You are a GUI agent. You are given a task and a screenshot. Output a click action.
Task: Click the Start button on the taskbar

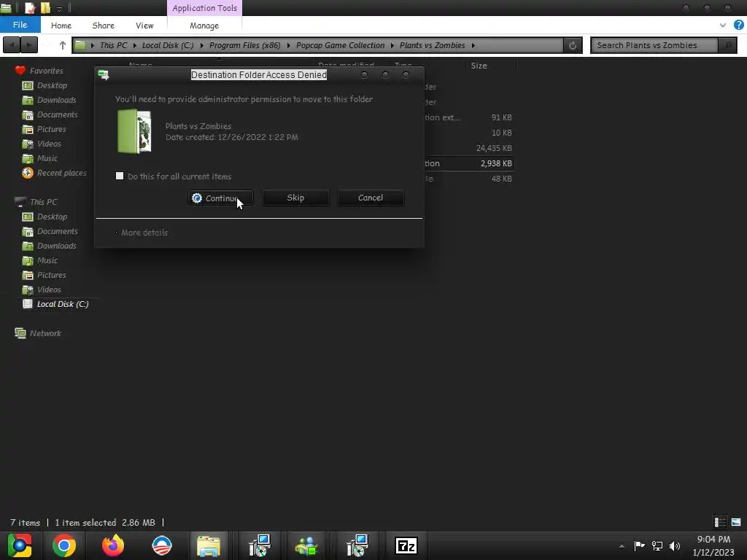20,545
